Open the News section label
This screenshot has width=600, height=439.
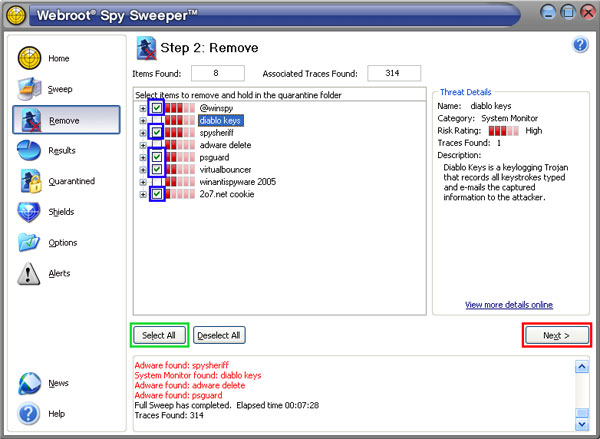[58, 383]
